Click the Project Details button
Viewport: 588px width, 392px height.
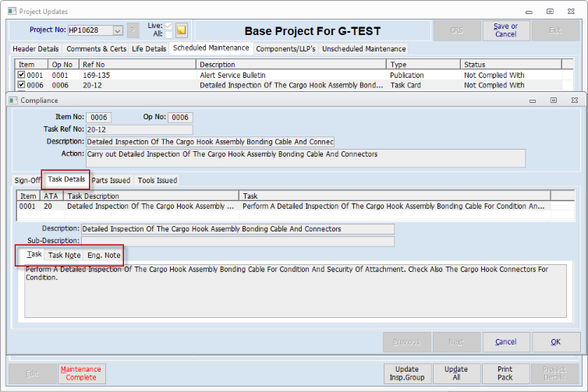click(x=554, y=373)
